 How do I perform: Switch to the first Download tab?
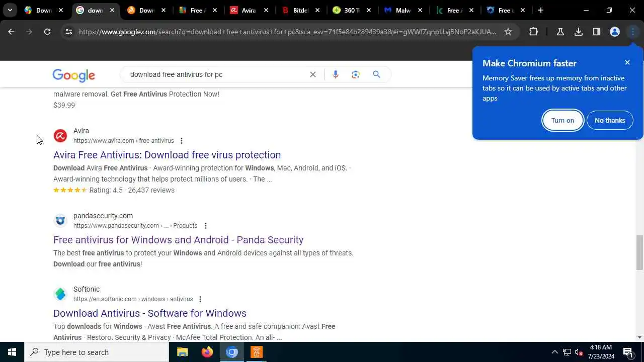coord(44,10)
